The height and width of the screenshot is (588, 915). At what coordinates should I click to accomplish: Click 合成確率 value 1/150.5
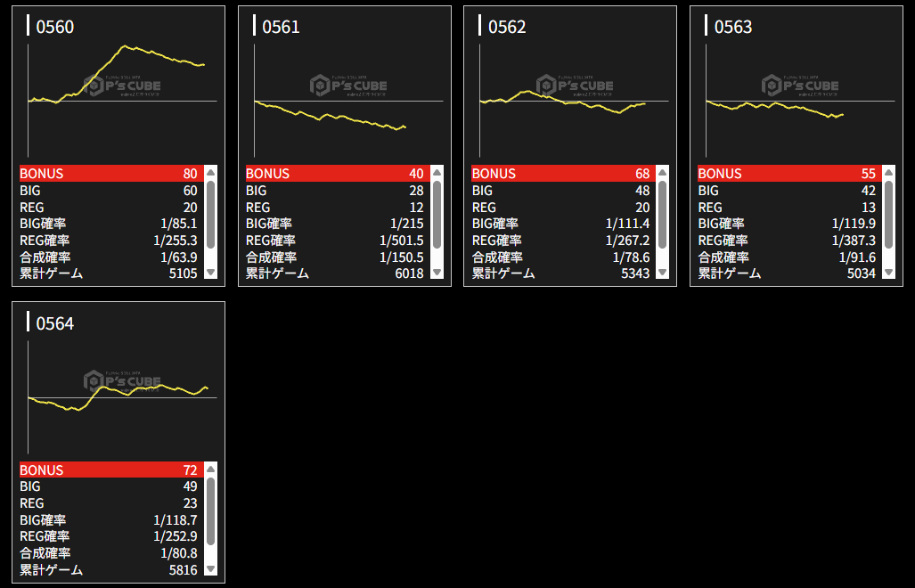[x=402, y=257]
